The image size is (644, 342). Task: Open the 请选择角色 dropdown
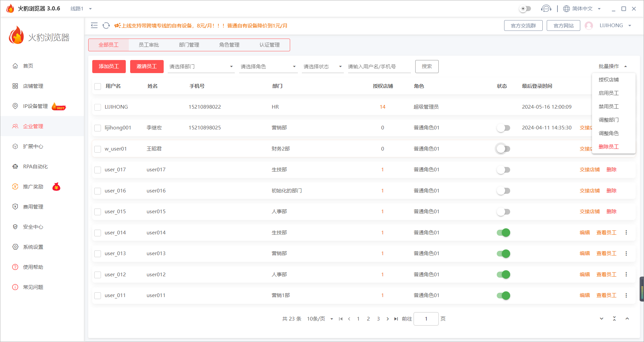click(x=268, y=66)
